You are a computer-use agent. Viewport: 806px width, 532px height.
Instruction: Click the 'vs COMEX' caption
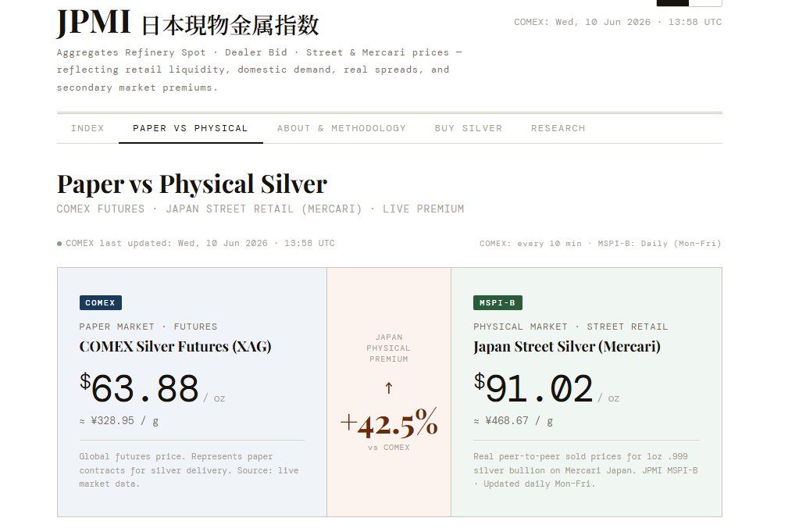[389, 447]
